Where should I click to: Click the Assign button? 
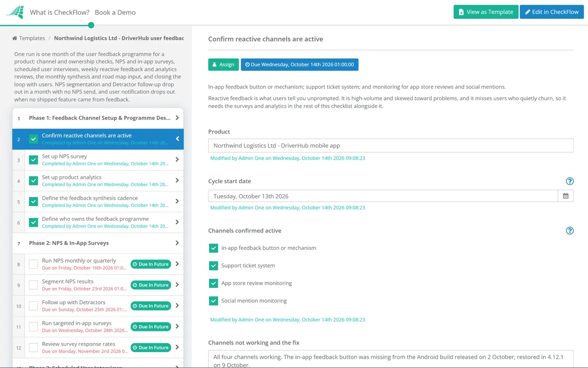pyautogui.click(x=223, y=64)
